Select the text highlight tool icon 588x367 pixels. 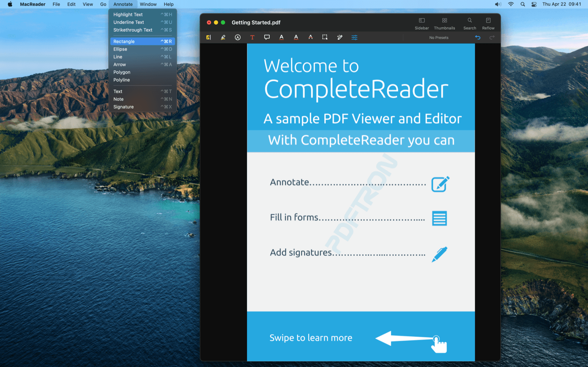pos(209,38)
